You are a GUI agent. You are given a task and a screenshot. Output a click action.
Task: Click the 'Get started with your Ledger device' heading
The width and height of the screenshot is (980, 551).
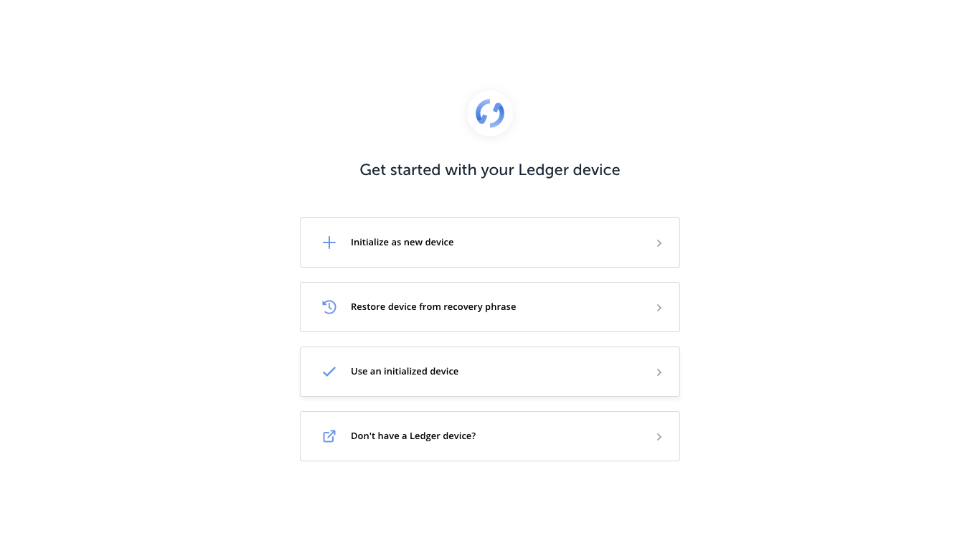490,170
